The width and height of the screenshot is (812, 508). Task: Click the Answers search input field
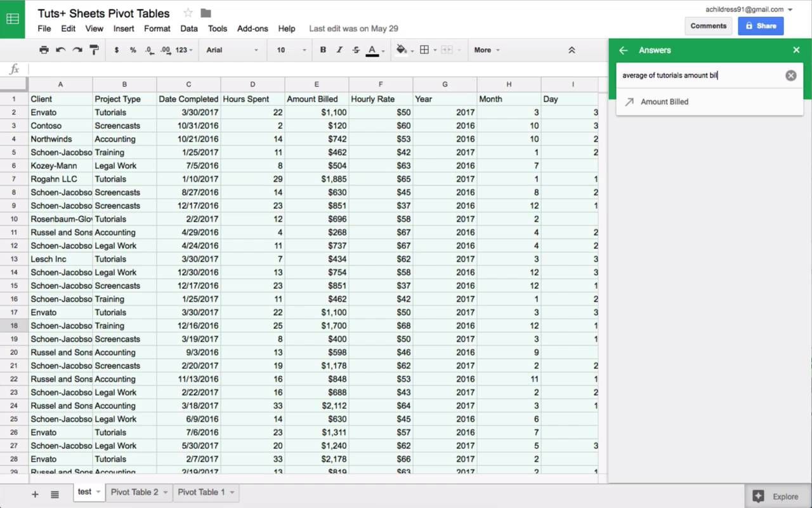pyautogui.click(x=701, y=76)
